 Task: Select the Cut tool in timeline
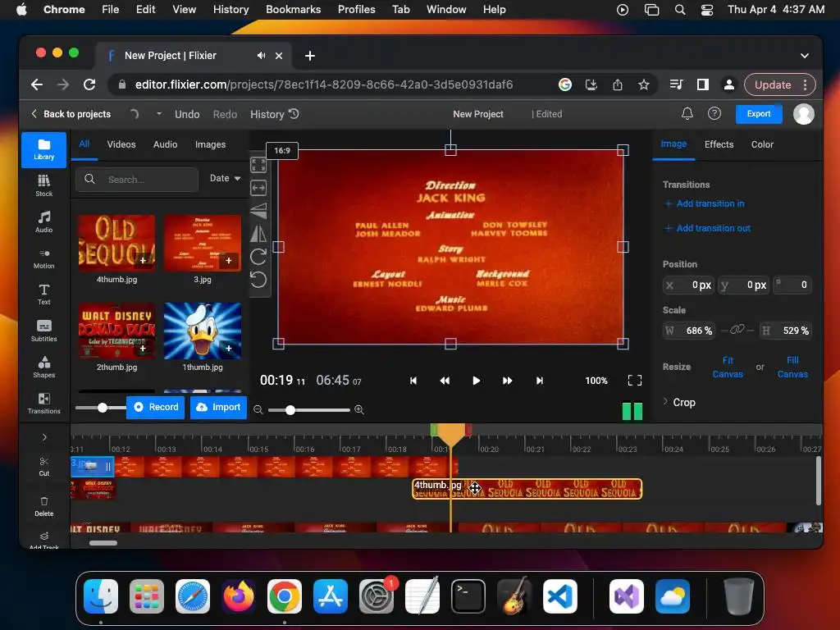pos(44,466)
